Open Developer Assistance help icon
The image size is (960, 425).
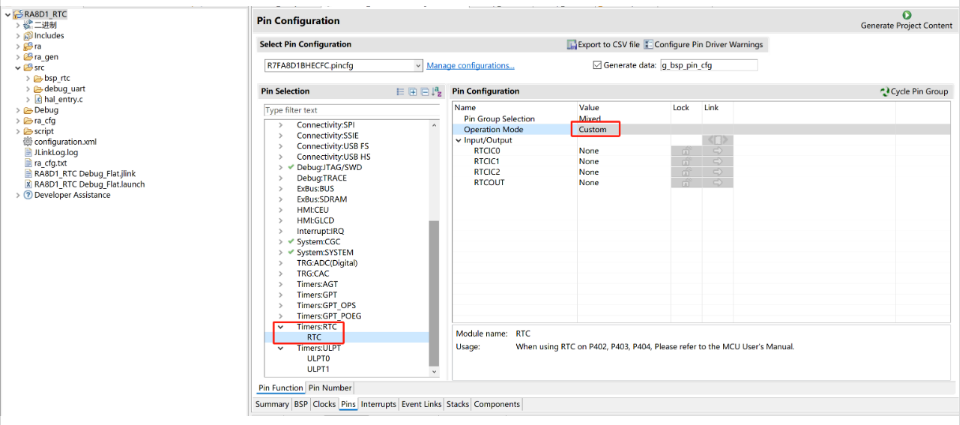click(28, 195)
